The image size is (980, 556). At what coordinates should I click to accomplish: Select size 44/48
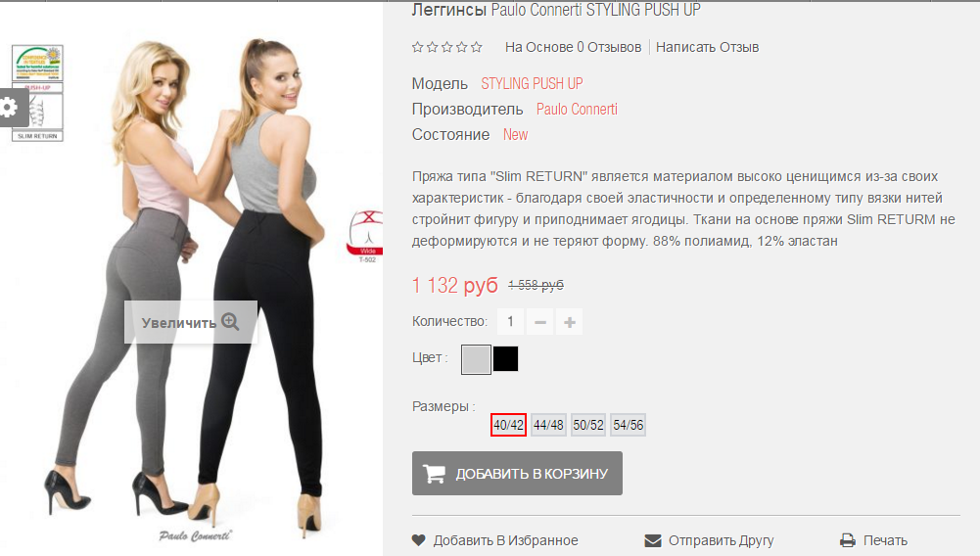(x=548, y=425)
